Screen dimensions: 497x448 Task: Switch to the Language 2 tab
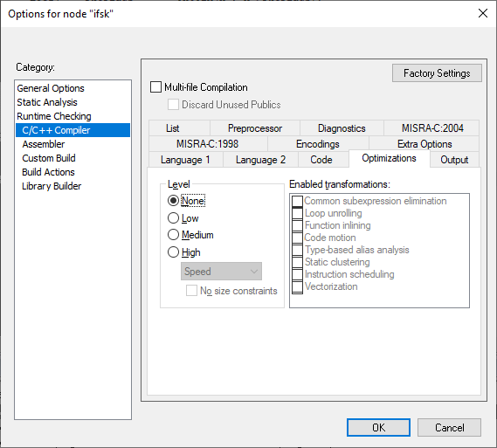(260, 159)
